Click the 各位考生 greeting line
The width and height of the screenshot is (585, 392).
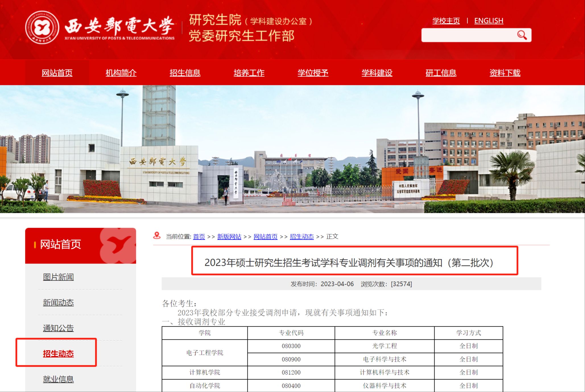point(179,304)
